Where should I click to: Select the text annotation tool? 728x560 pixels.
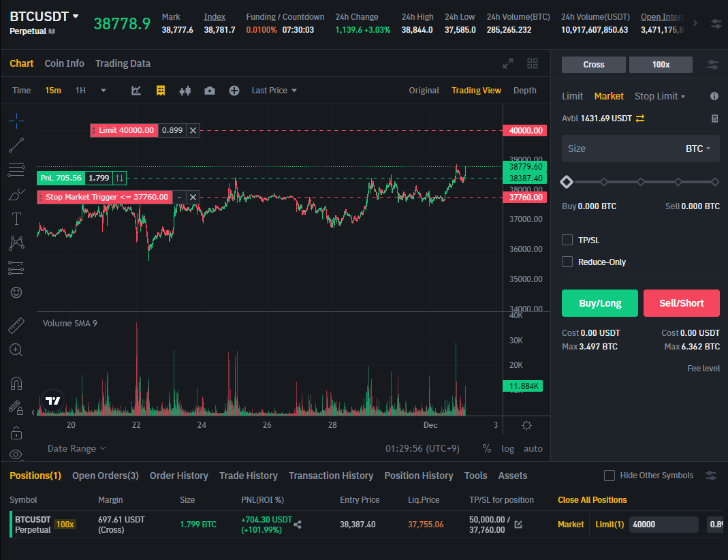click(x=16, y=219)
